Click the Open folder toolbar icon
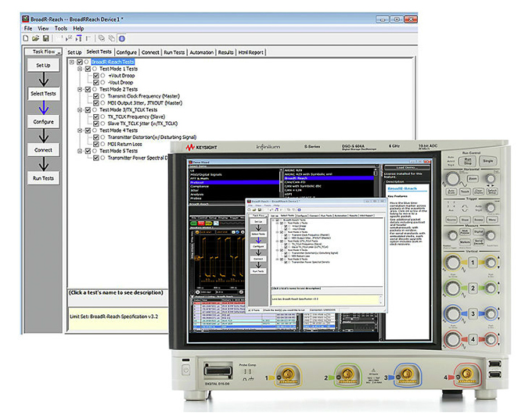Image resolution: width=532 pixels, height=415 pixels. 36,38
